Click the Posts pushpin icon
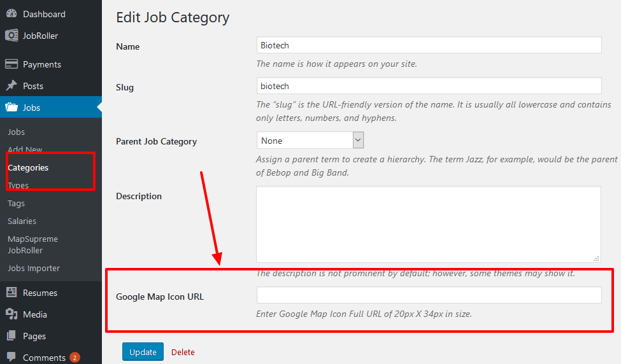 [x=11, y=85]
